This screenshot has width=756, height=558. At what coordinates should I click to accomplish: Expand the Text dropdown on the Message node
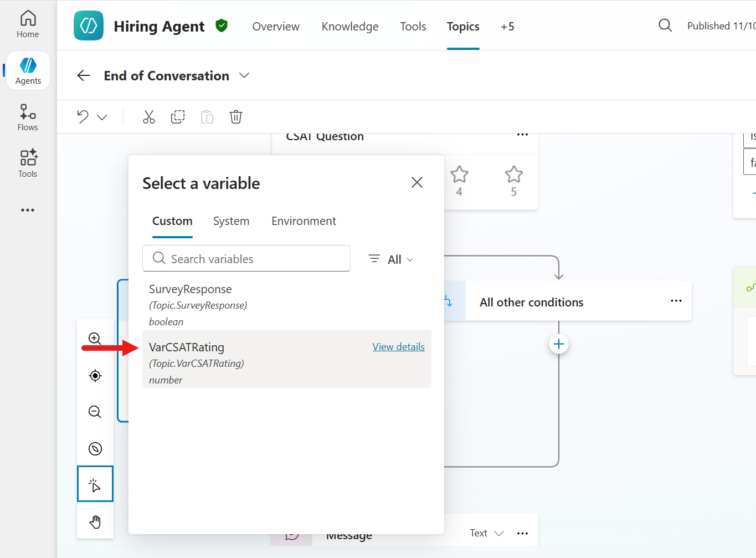pos(486,533)
